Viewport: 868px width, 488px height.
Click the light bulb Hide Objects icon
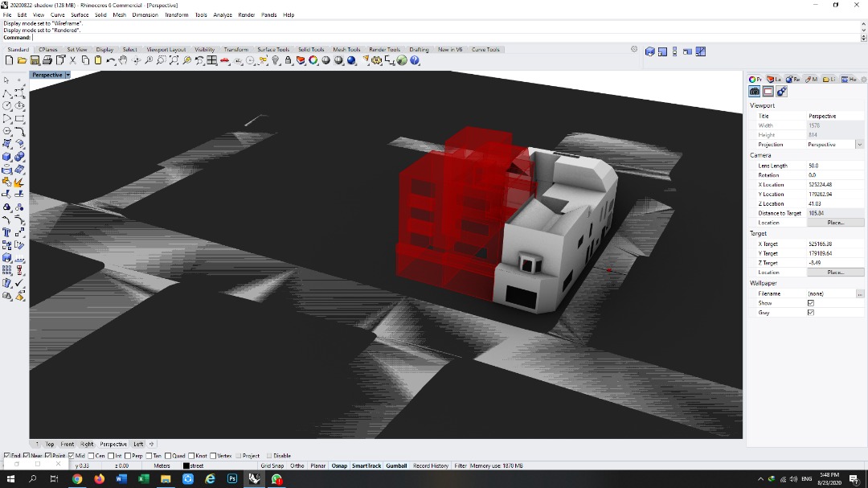pos(276,60)
